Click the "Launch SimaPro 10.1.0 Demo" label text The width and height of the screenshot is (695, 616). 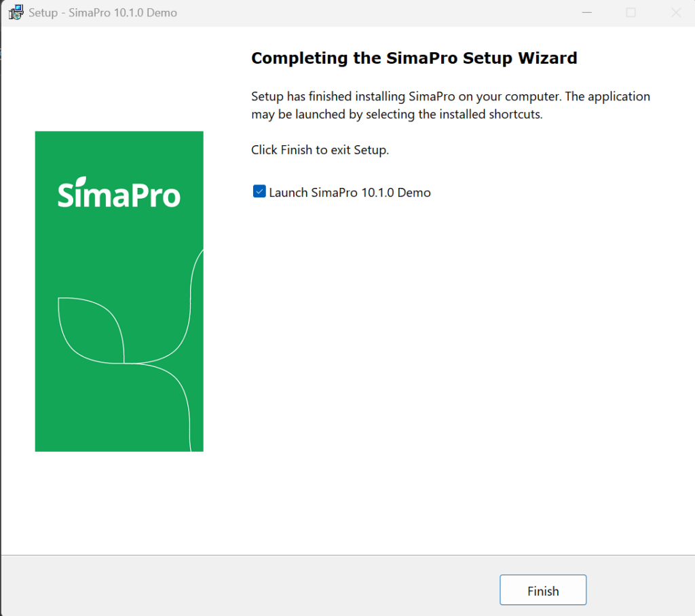point(350,193)
